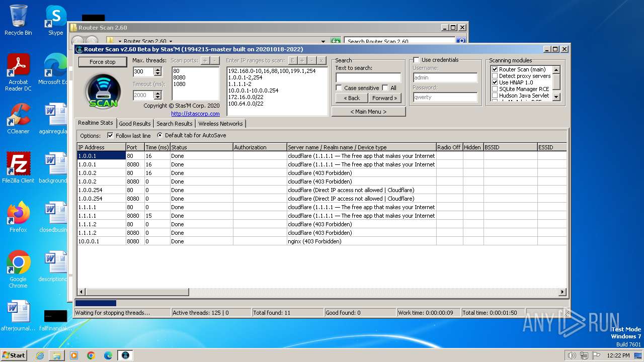Open Recycle Bin on desktop
The width and height of the screenshot is (644, 362).
coord(18,20)
